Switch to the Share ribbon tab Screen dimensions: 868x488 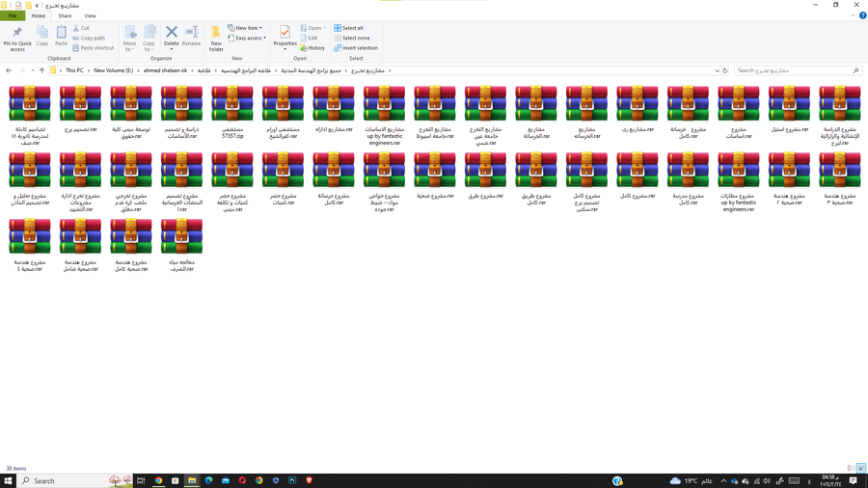point(65,15)
